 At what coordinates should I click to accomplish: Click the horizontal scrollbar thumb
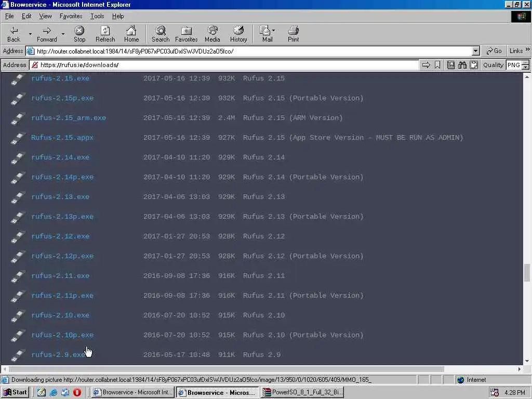click(227, 369)
